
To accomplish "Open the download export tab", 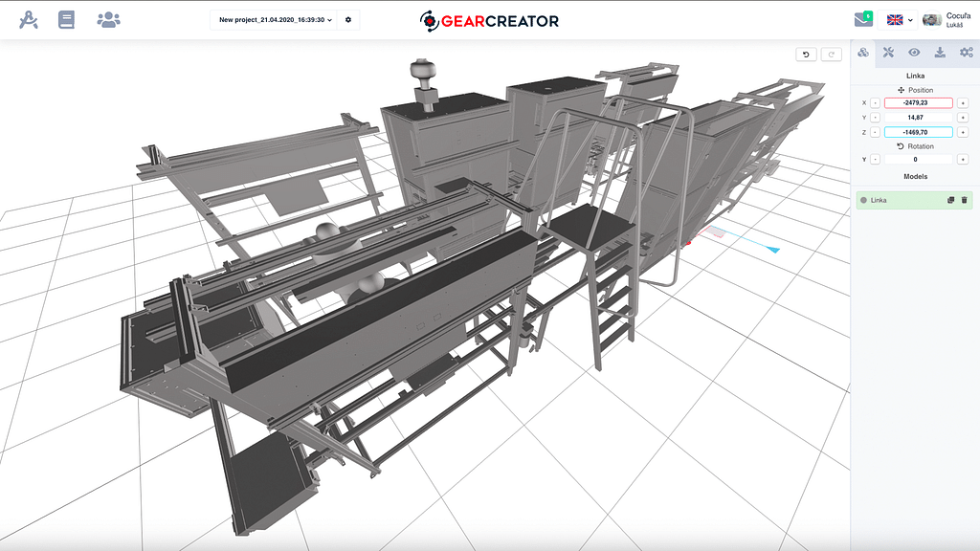I will (941, 53).
